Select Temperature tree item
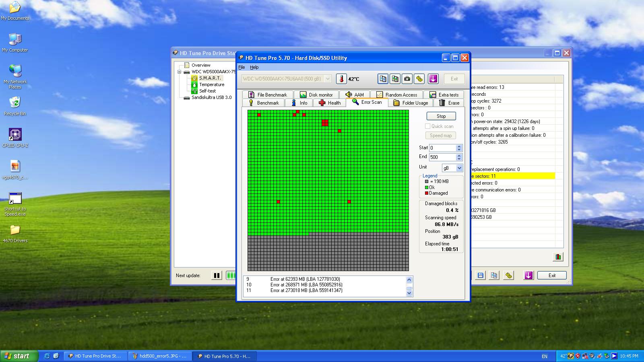Image resolution: width=644 pixels, height=362 pixels. pos(212,84)
